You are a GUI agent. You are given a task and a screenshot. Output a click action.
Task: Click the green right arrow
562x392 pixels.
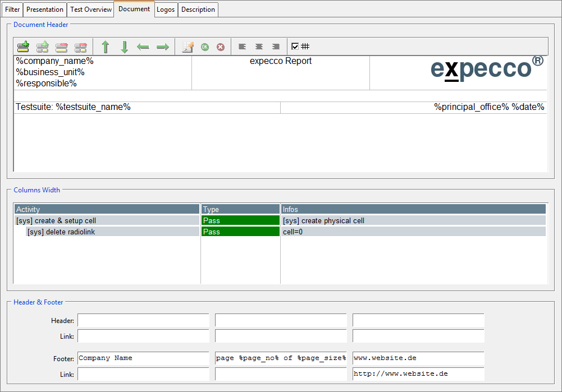(162, 47)
